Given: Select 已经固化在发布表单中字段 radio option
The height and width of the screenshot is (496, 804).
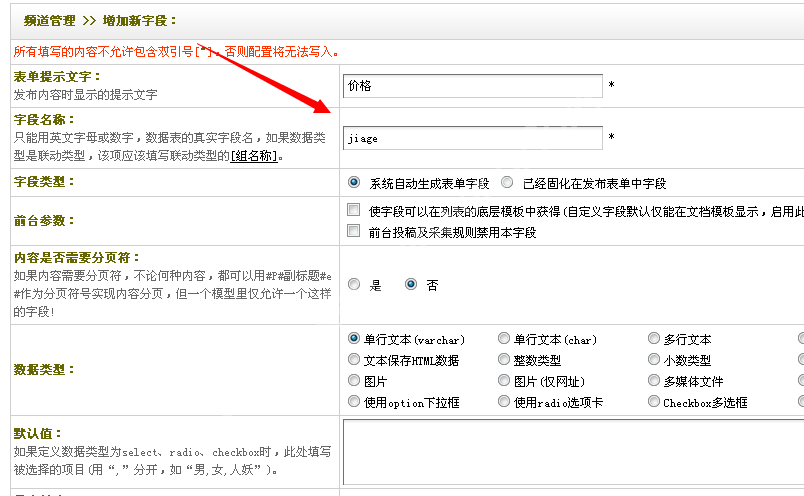Looking at the screenshot, I should tap(507, 182).
